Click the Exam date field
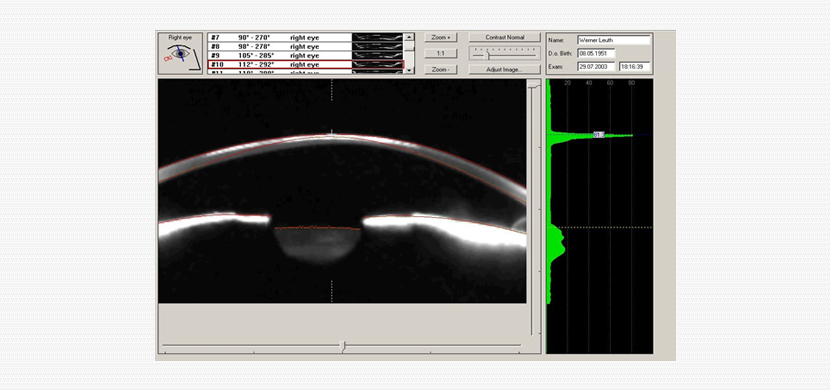 596,67
